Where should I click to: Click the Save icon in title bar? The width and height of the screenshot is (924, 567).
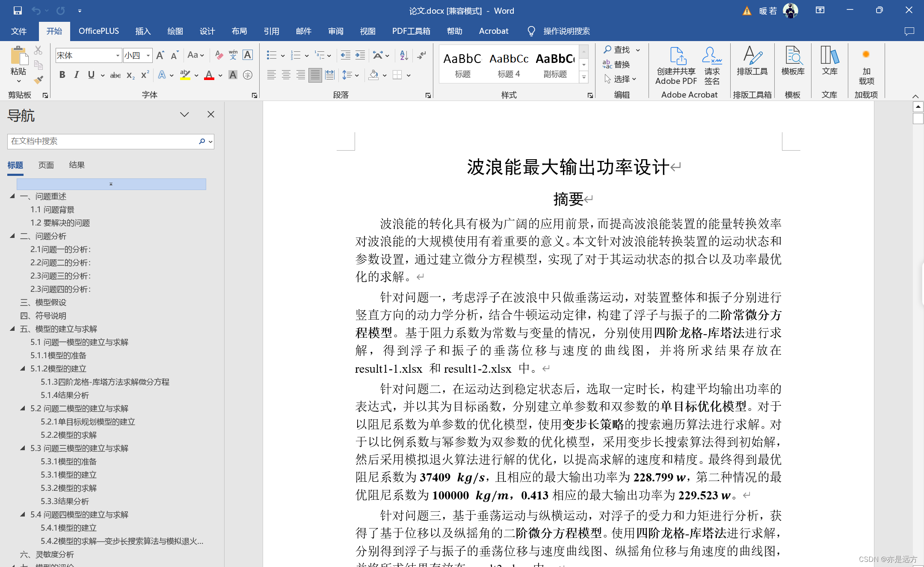tap(18, 11)
